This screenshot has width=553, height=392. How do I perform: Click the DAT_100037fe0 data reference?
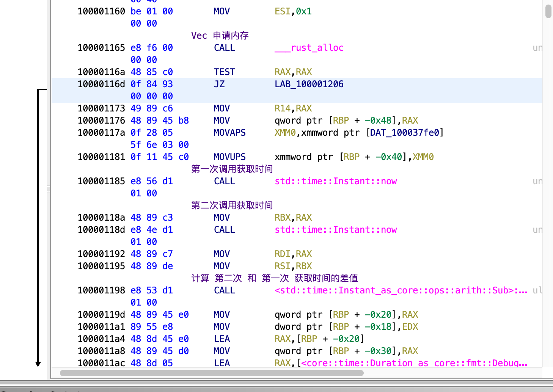(x=404, y=133)
